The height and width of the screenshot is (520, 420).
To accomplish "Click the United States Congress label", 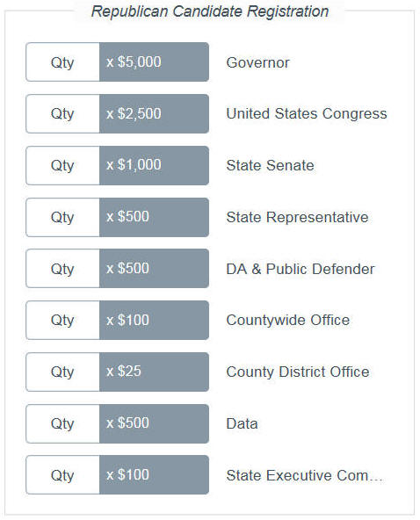I will point(307,114).
